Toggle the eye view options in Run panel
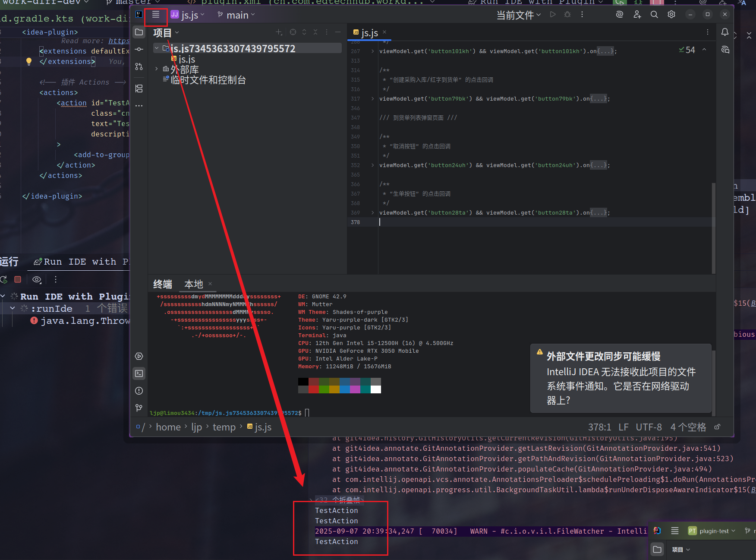This screenshot has height=560, width=756. (37, 279)
